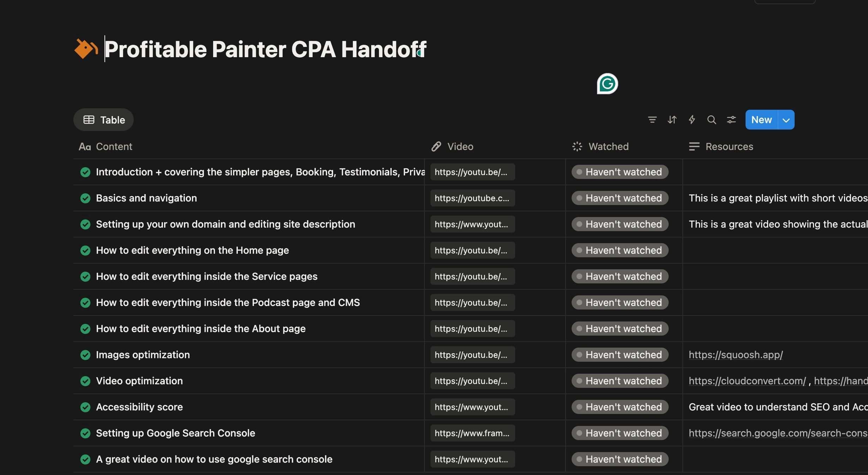Toggle green check on Basics and navigation
This screenshot has height=475, width=868.
point(85,198)
